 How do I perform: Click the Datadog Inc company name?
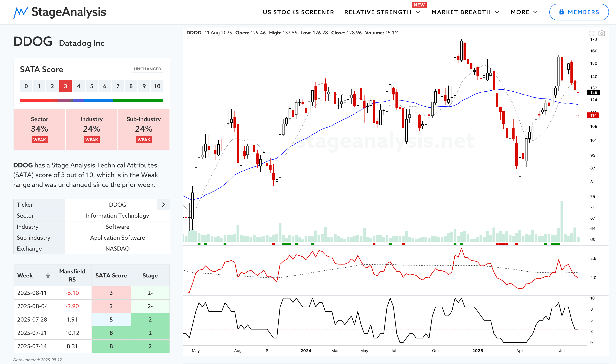[82, 43]
